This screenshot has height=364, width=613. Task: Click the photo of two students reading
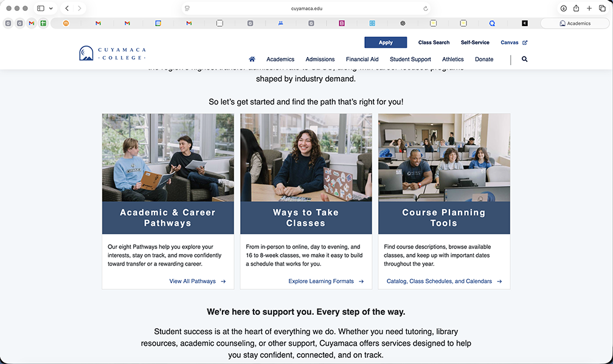point(168,157)
